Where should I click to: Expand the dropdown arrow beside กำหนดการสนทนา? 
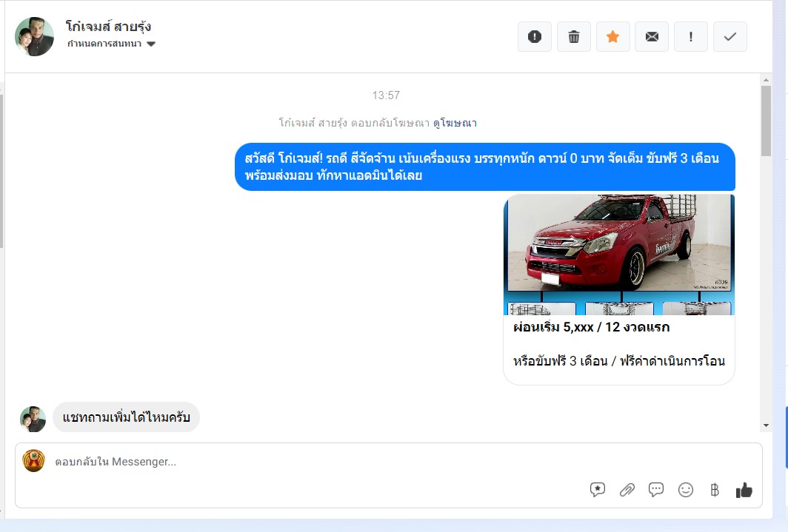point(151,44)
